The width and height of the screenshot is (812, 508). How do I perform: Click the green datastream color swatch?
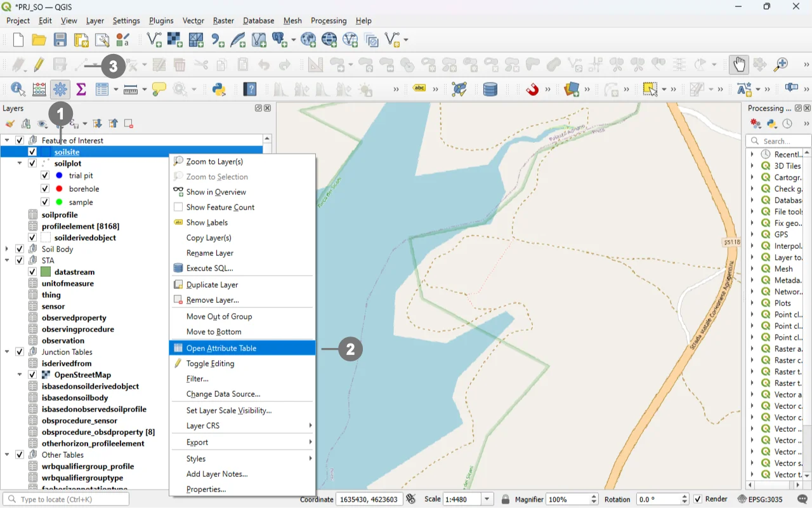46,272
